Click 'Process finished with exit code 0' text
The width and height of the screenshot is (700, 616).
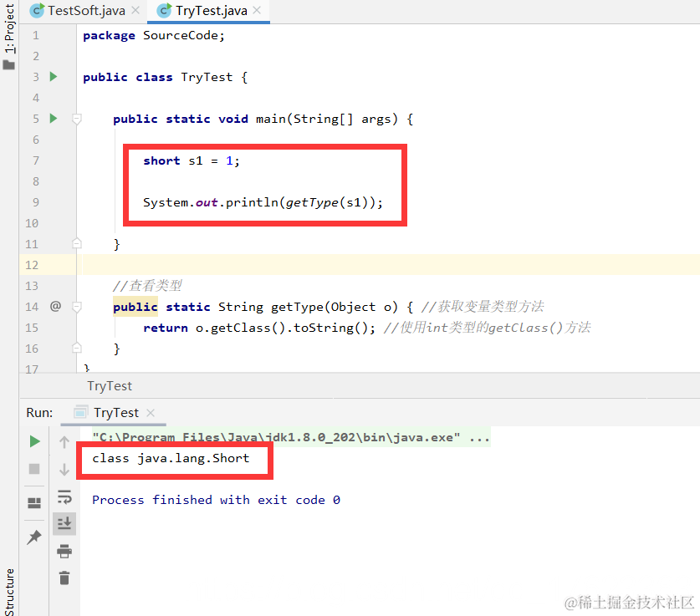pyautogui.click(x=216, y=500)
